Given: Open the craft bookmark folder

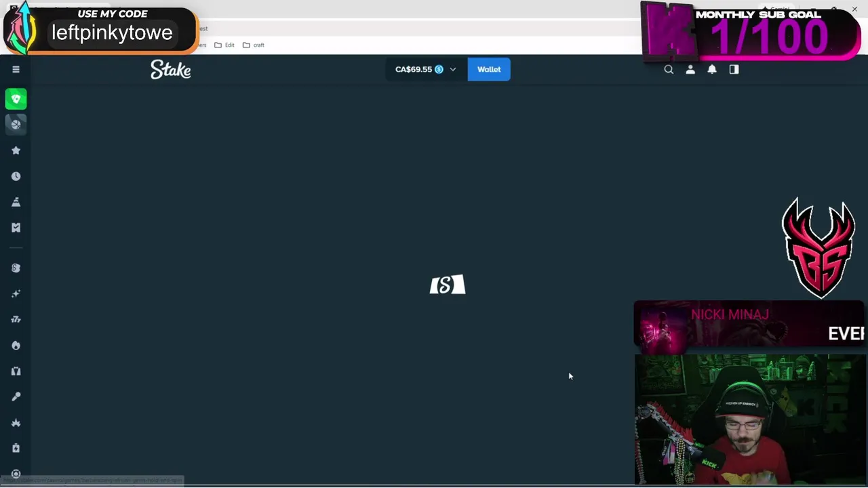Looking at the screenshot, I should [254, 45].
